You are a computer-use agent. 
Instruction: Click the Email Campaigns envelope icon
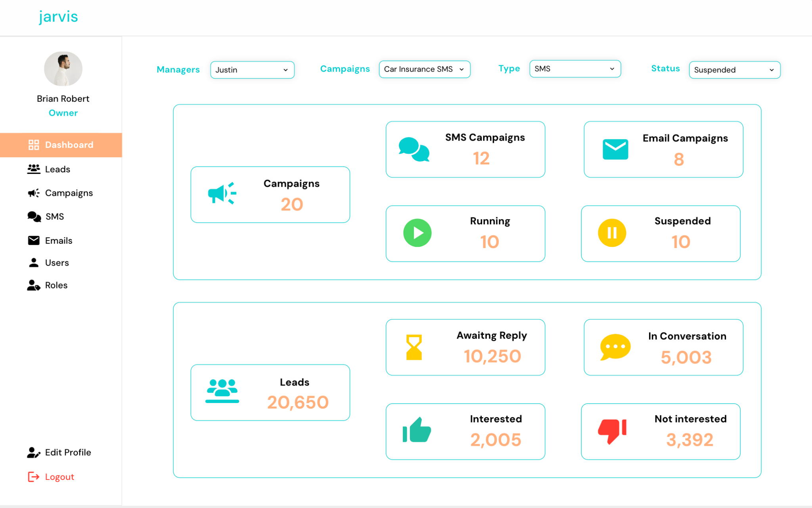point(615,149)
